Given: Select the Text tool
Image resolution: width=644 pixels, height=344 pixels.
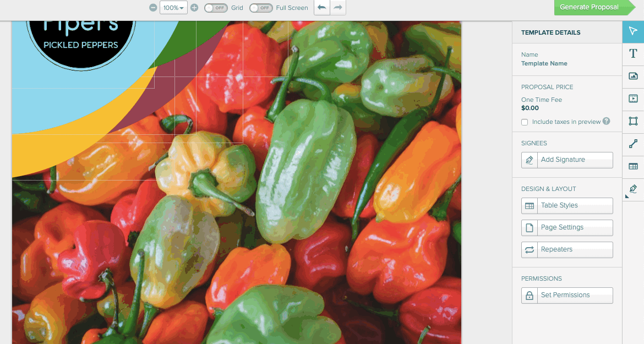Looking at the screenshot, I should pyautogui.click(x=632, y=54).
